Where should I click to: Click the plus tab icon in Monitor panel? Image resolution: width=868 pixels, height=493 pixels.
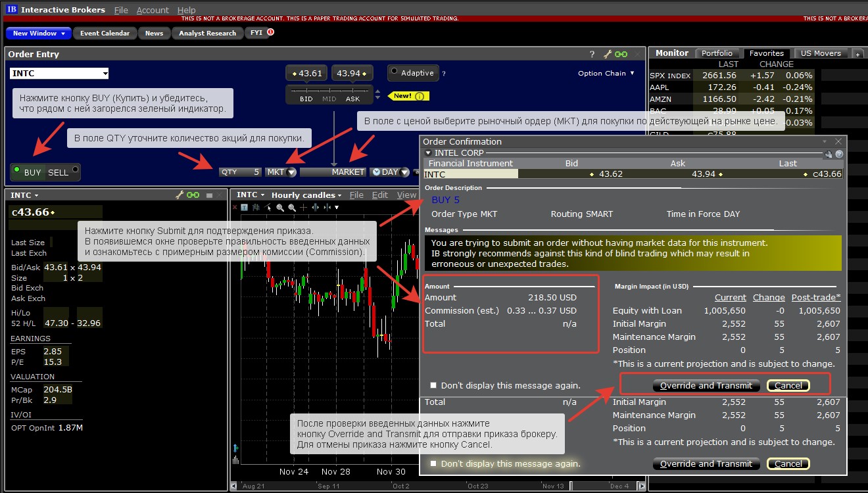click(857, 55)
